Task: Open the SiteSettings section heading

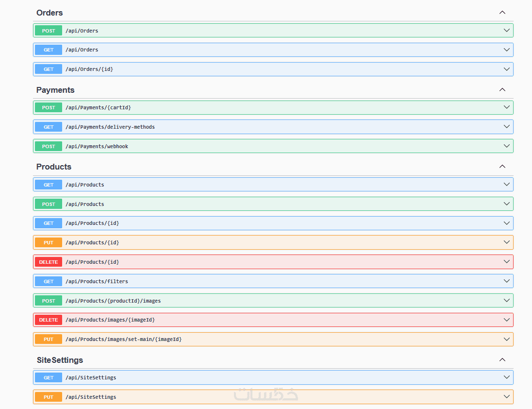Action: [60, 360]
